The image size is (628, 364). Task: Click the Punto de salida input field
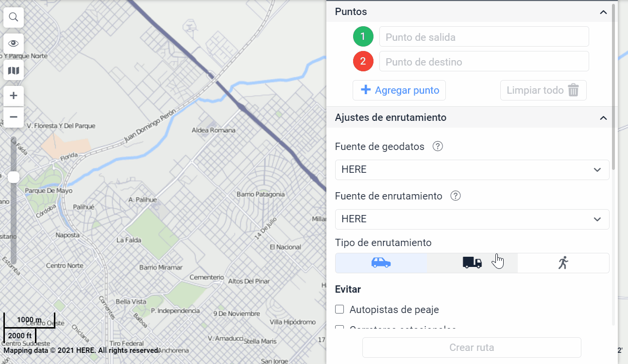484,37
